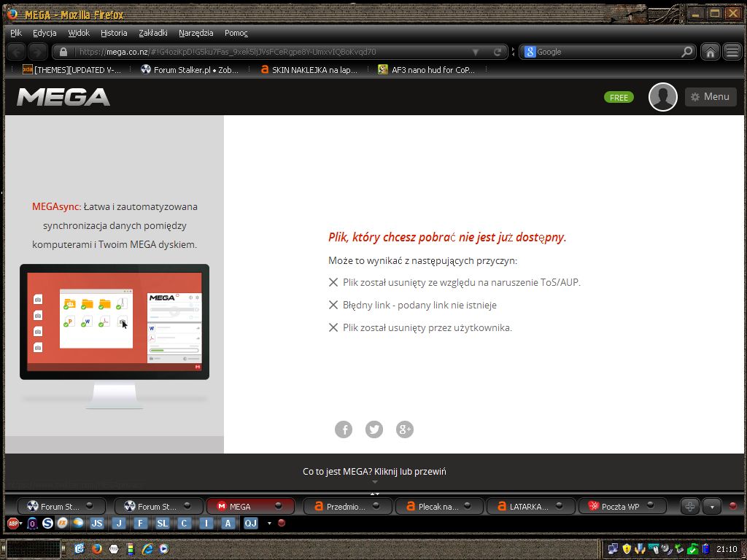Open the SKIN NAKLEJKA na lap bookmark

pos(309,70)
